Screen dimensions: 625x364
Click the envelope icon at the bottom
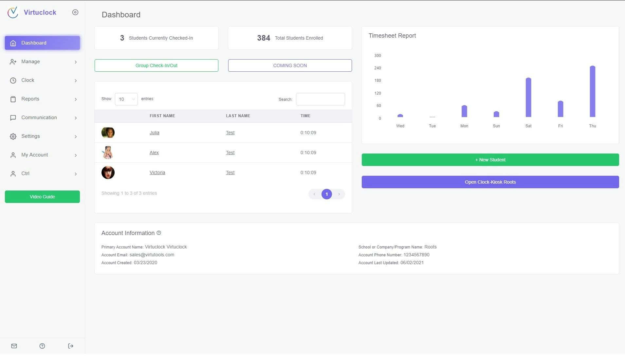point(14,346)
